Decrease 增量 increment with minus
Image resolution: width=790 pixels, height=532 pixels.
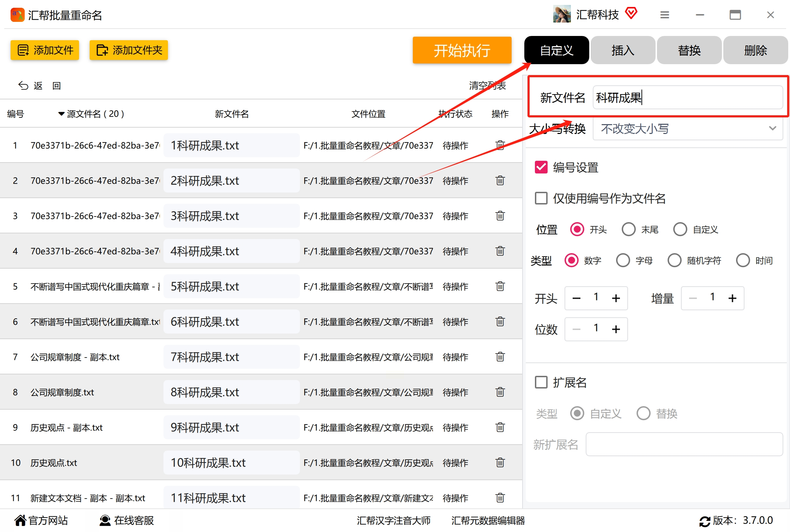693,298
